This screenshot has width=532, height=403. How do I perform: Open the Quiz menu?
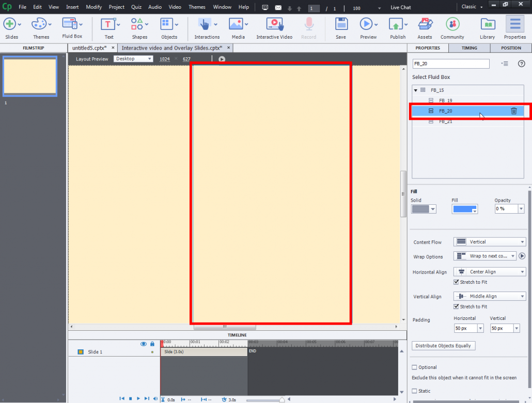pos(136,7)
